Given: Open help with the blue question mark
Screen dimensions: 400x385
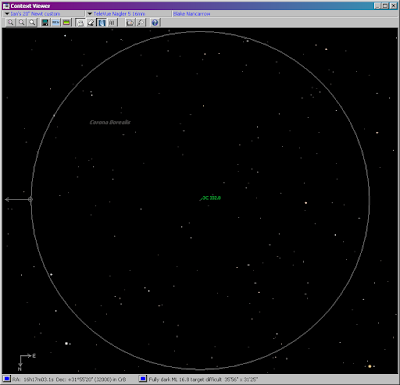Looking at the screenshot, I should click(155, 22).
